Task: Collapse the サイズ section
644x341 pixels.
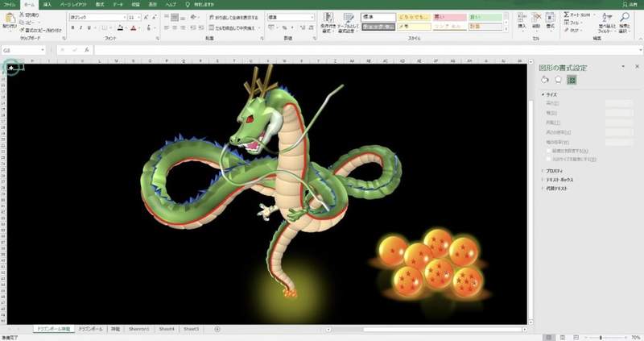Action: tap(553, 94)
